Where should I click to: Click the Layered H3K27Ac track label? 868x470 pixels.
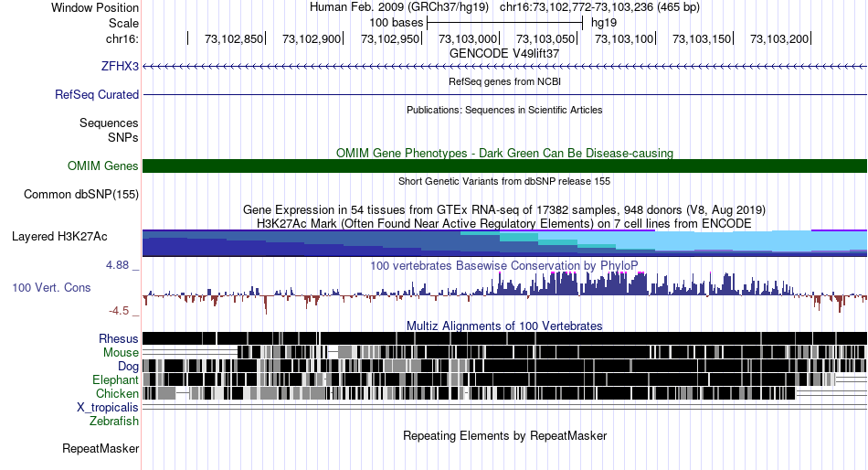click(x=59, y=237)
